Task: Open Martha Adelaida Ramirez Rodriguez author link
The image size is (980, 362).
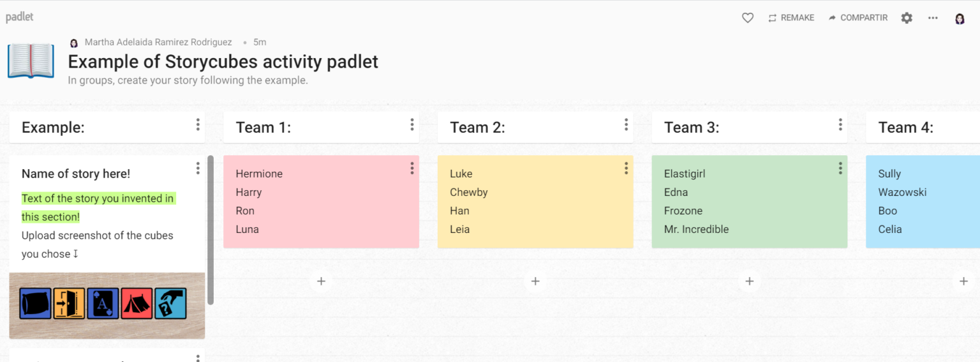Action: point(158,42)
